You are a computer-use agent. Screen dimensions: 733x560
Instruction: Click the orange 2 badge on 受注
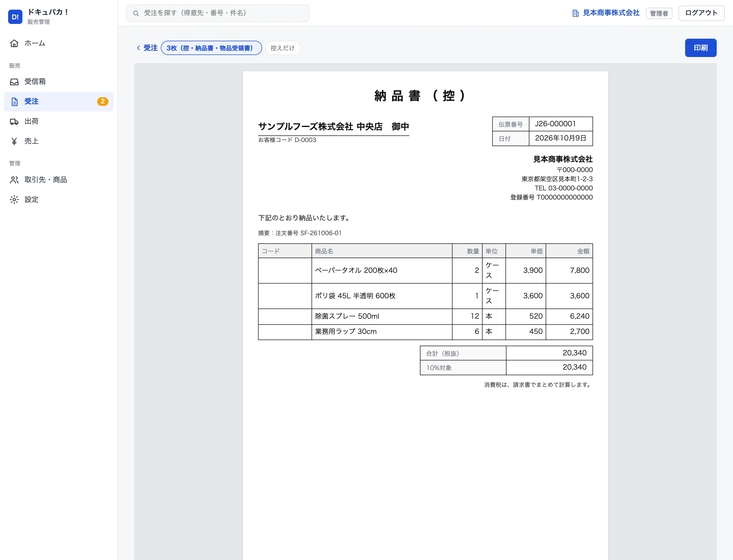tap(103, 101)
